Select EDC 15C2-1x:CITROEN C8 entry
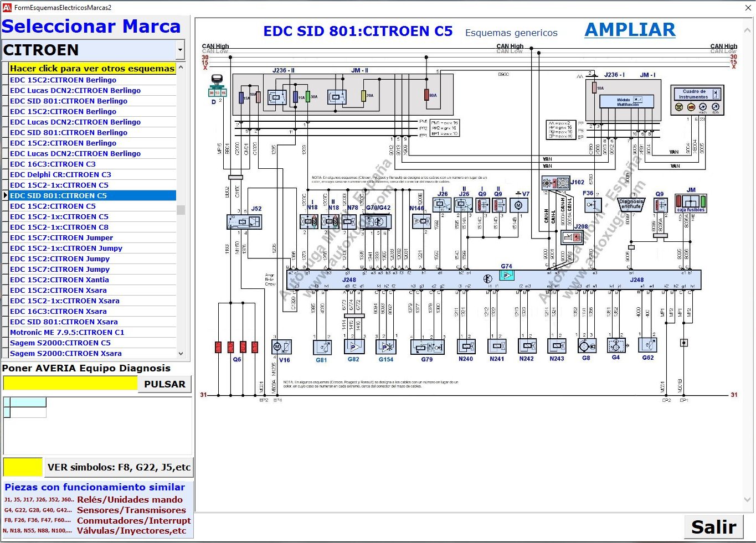The height and width of the screenshot is (543, 756). 92,227
